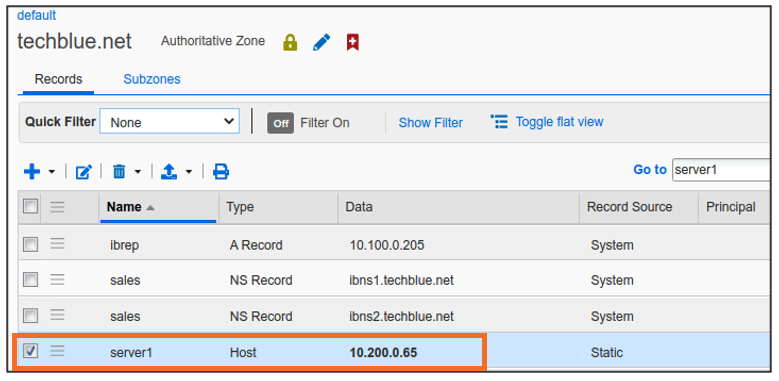This screenshot has width=779, height=381.
Task: Click the blue plus add record icon
Action: tap(32, 172)
